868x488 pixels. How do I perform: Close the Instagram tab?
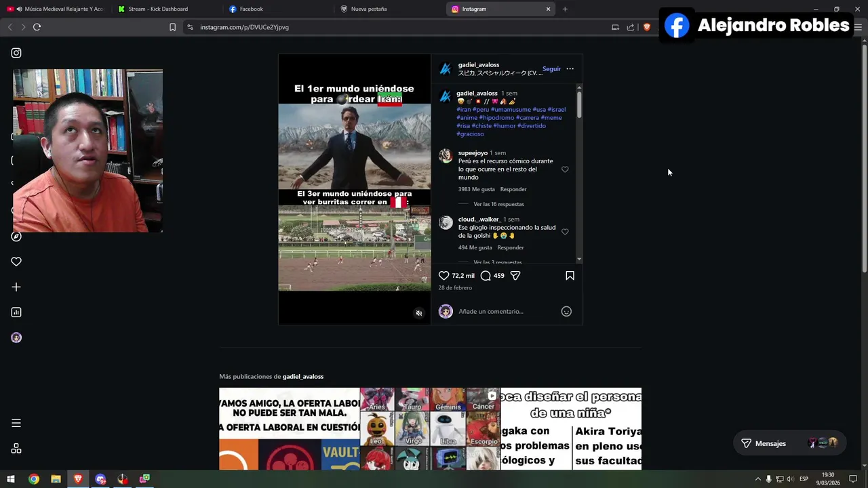pos(548,9)
